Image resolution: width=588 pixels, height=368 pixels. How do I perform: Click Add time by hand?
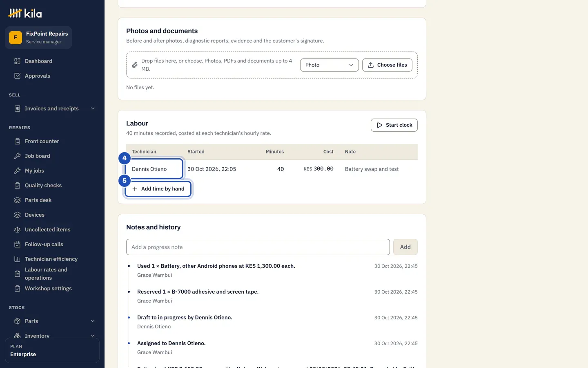158,189
